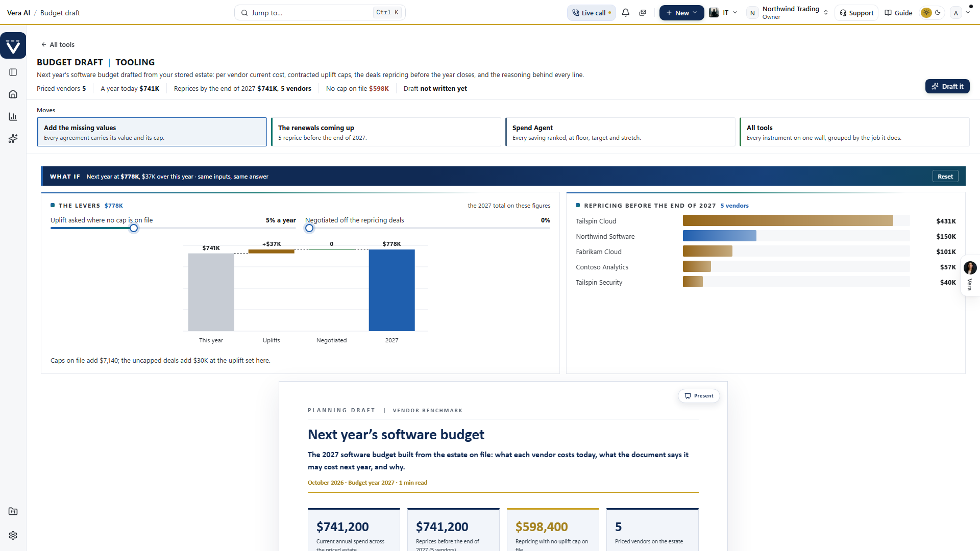980x551 pixels.
Task: Select the All tools move card
Action: click(x=855, y=132)
